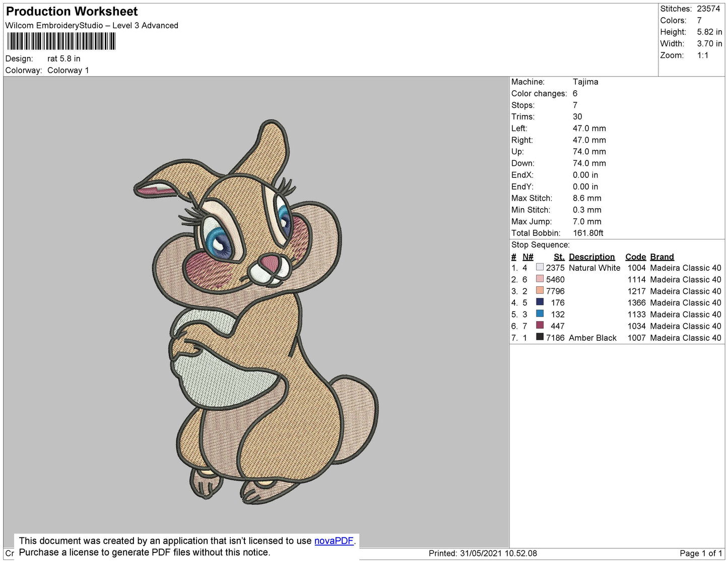Click the Height value '5.82 in'
Image resolution: width=728 pixels, height=563 pixels.
pyautogui.click(x=709, y=32)
